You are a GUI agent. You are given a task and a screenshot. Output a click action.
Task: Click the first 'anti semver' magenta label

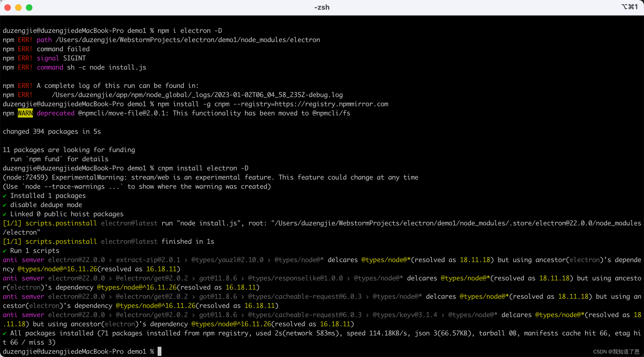click(23, 260)
